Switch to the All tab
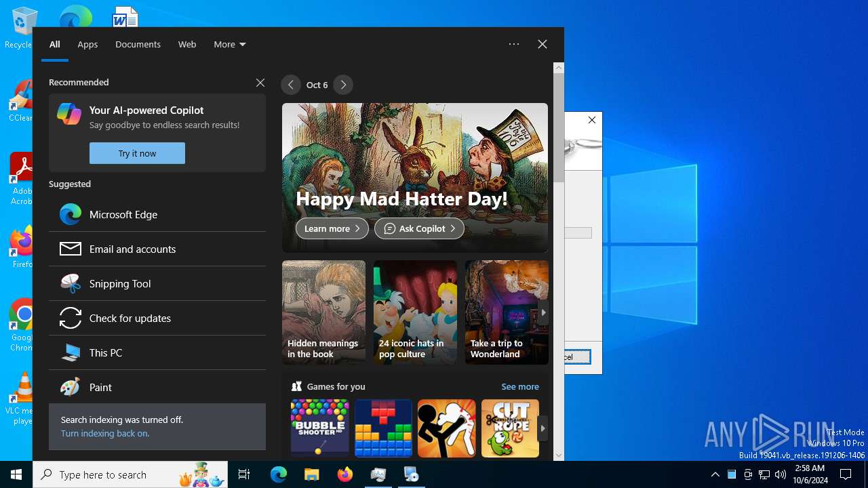The image size is (868, 488). click(x=55, y=44)
